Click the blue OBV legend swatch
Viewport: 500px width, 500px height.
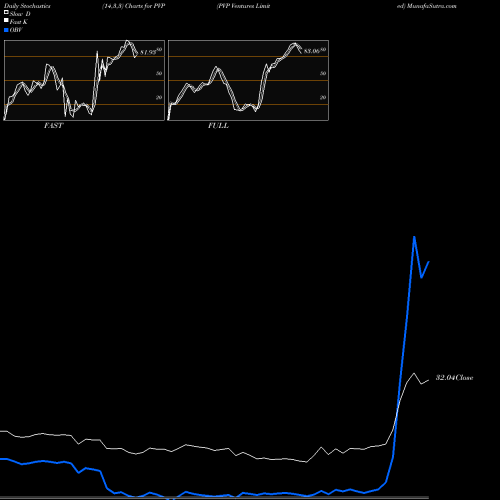pos(6,30)
